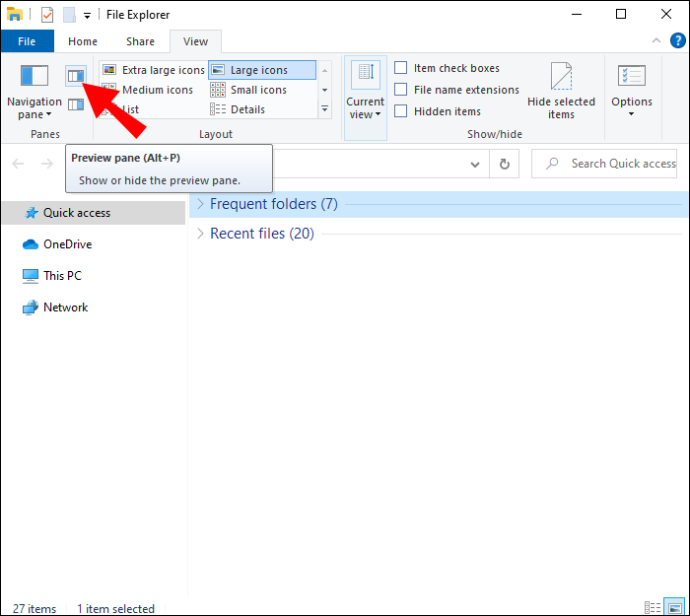Click the Frequent folders (7) heading

tap(274, 204)
